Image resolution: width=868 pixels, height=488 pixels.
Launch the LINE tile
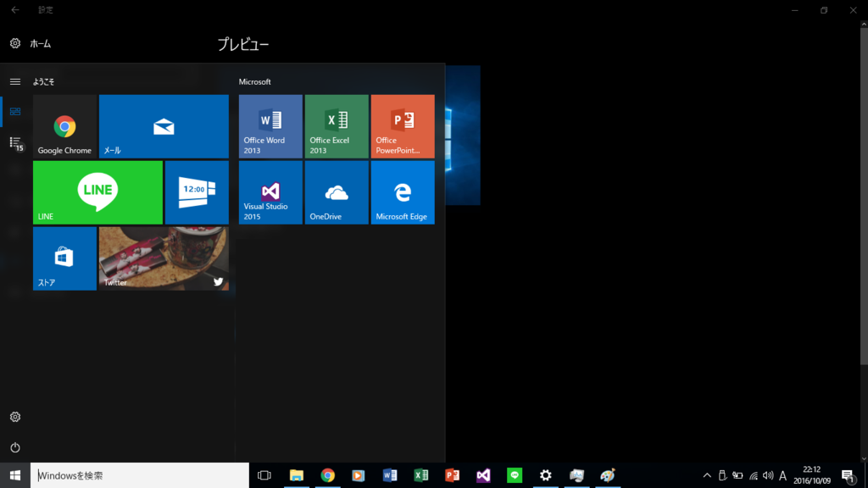click(98, 192)
